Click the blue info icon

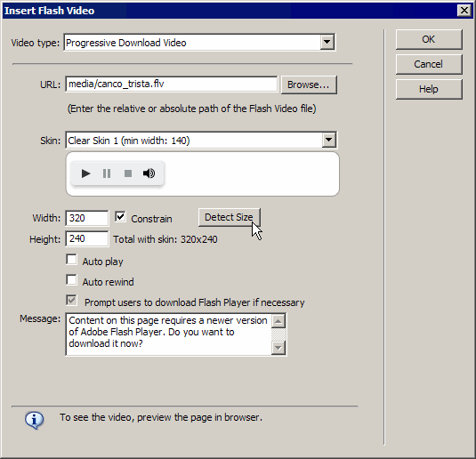pos(34,420)
